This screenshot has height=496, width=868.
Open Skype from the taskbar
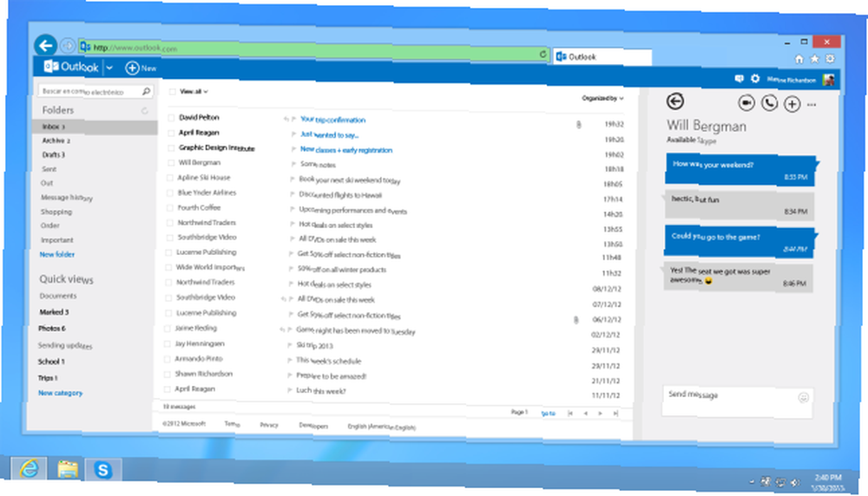point(103,470)
